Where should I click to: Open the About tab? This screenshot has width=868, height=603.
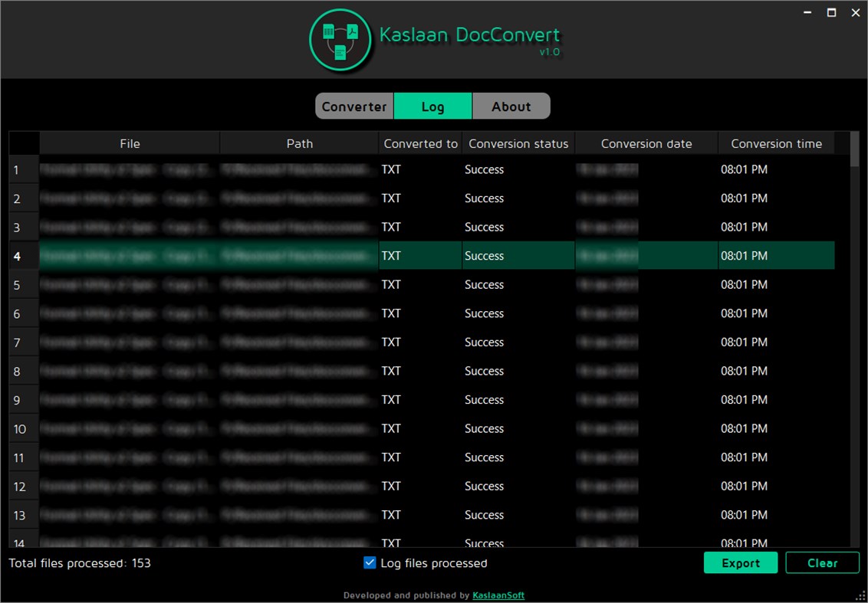(511, 106)
